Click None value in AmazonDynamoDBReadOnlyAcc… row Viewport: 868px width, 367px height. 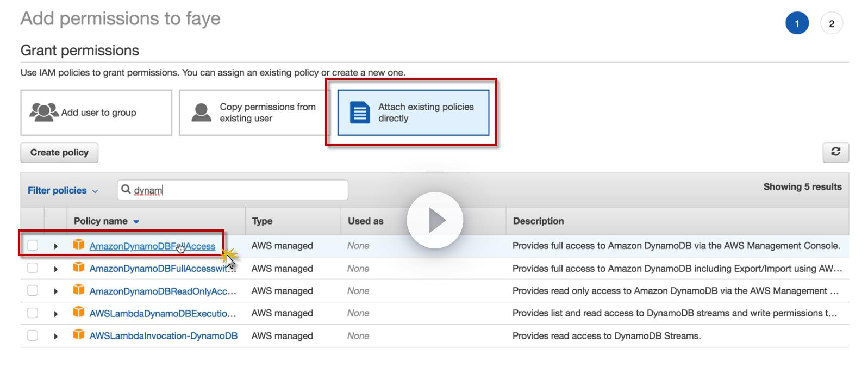point(358,291)
